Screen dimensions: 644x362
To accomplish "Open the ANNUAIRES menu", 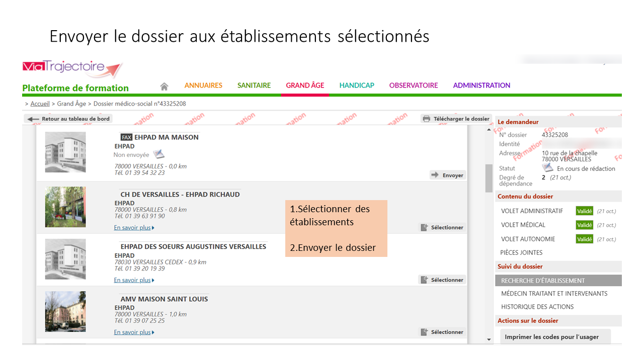I will (x=203, y=85).
